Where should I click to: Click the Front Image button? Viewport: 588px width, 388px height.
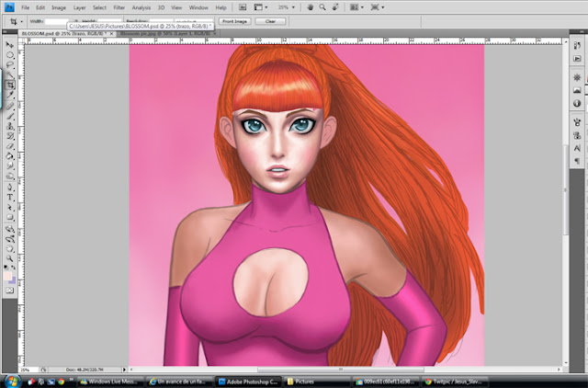(x=235, y=21)
